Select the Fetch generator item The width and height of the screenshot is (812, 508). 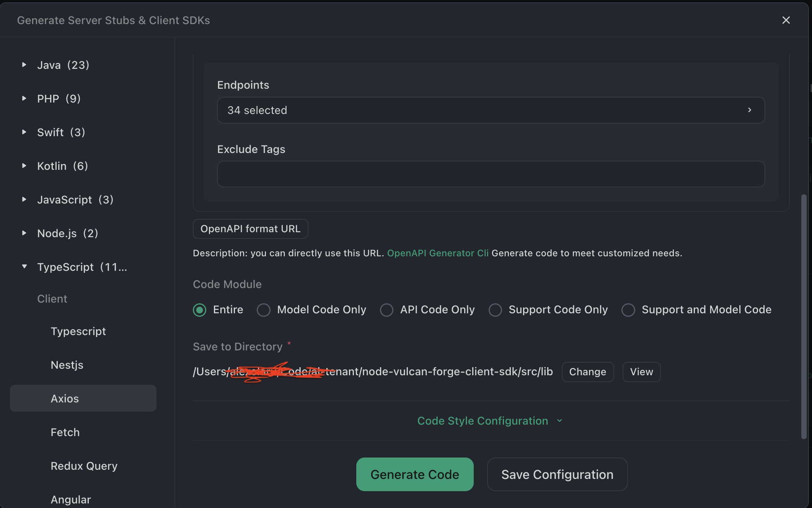pos(65,432)
